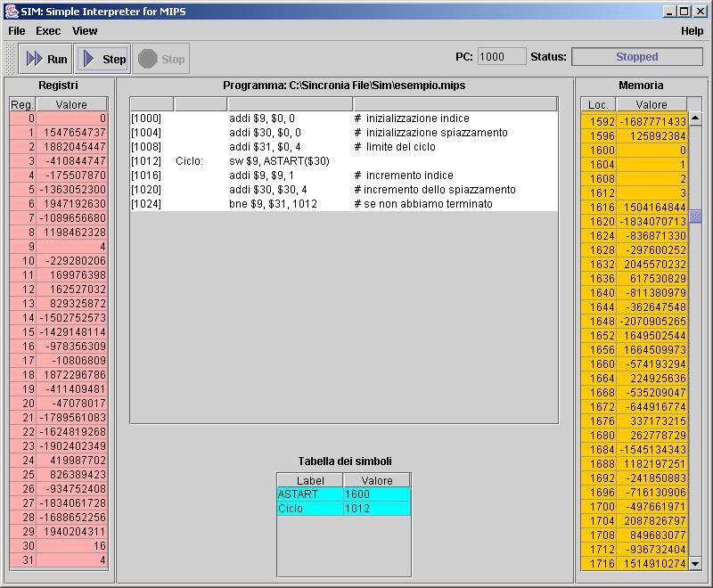Click the Valore column header in symbol table
713x588 pixels.
click(377, 480)
